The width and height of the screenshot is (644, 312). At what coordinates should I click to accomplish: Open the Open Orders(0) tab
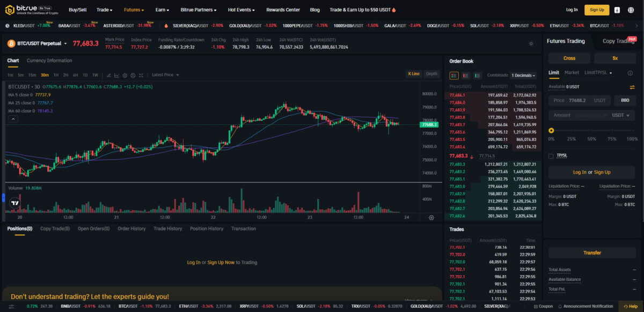tap(93, 229)
